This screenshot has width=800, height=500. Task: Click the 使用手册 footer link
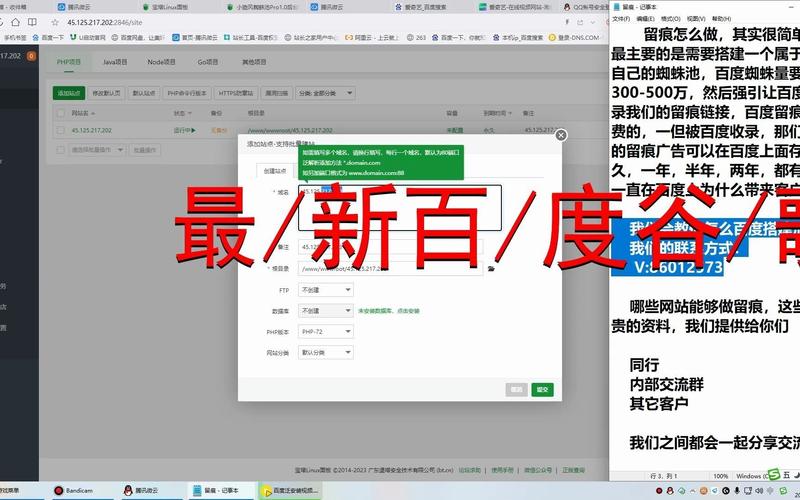click(503, 470)
